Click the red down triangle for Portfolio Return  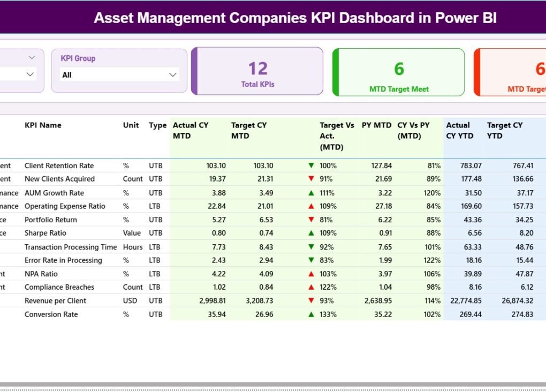312,220
